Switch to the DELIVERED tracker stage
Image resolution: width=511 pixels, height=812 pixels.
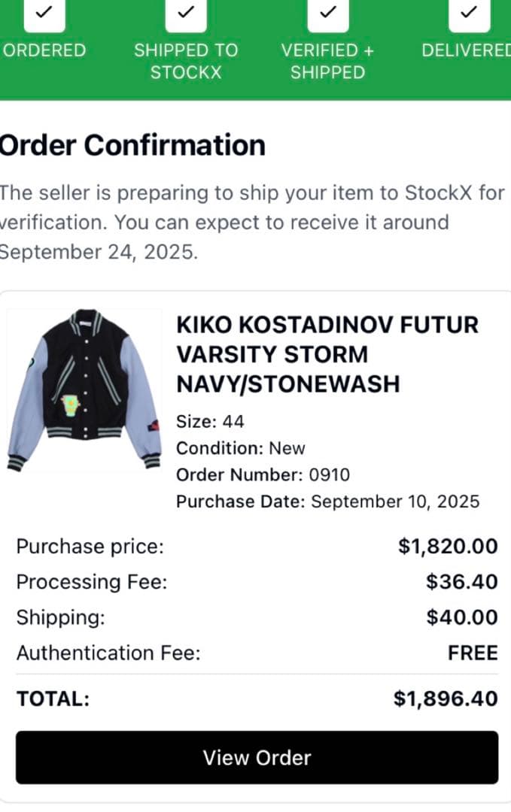pos(468,50)
